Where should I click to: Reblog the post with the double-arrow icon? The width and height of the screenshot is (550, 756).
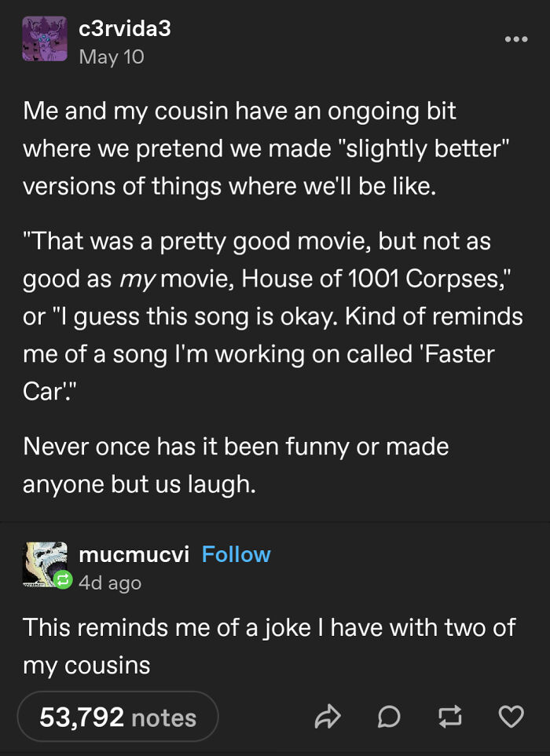(x=449, y=716)
